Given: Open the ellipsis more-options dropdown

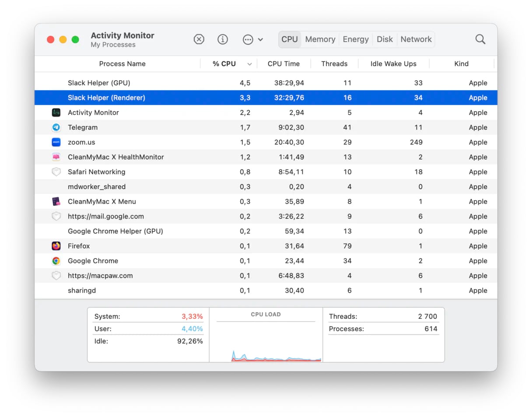Looking at the screenshot, I should point(252,39).
